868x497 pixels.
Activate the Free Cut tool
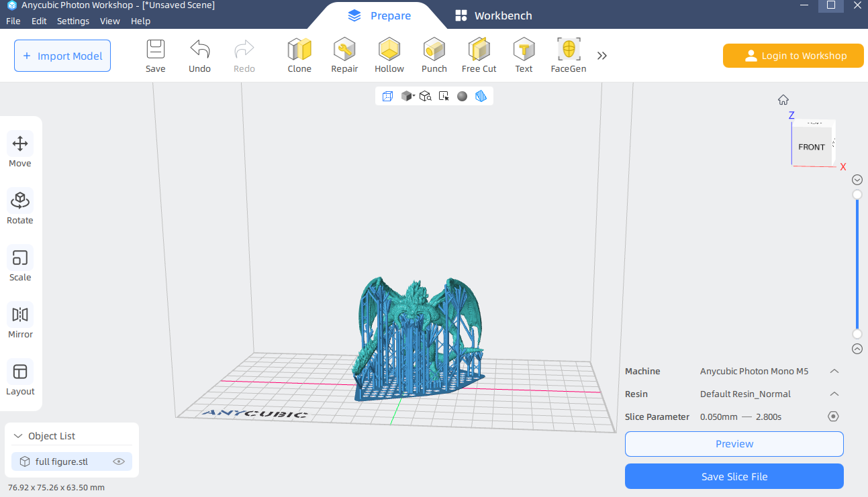479,55
